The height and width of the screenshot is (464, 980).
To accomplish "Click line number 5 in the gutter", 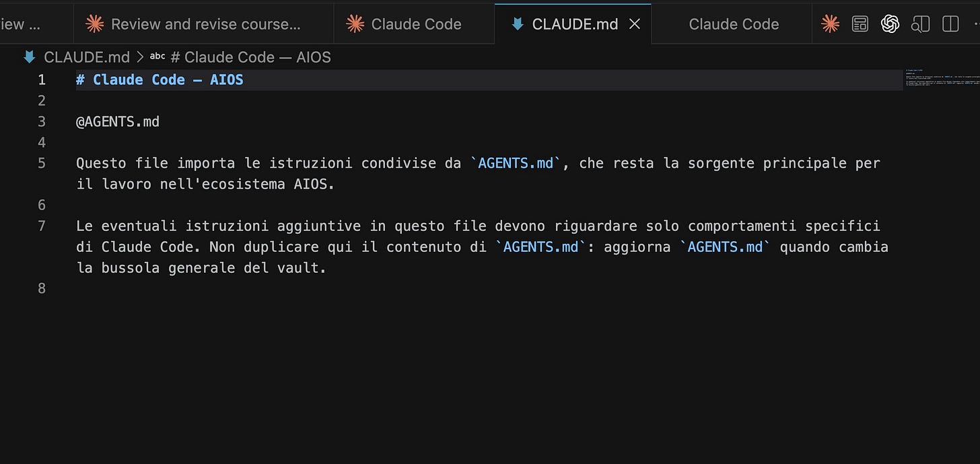I will pyautogui.click(x=42, y=163).
